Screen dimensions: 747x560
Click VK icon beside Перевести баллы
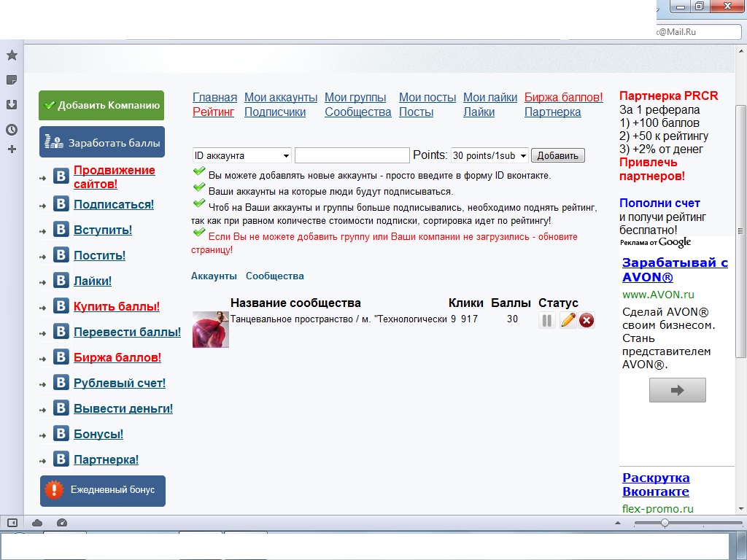click(x=61, y=332)
